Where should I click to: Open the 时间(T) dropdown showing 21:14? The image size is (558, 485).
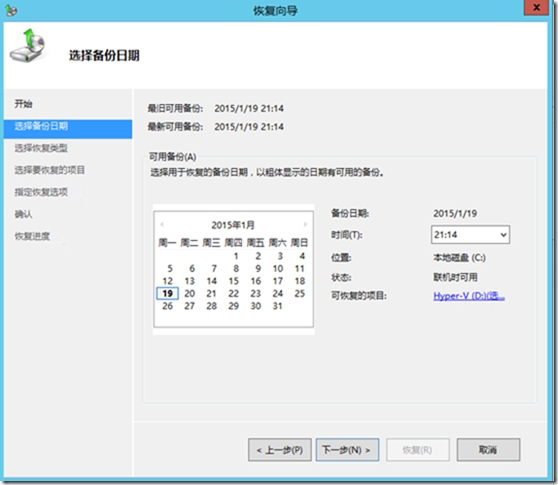[x=470, y=234]
